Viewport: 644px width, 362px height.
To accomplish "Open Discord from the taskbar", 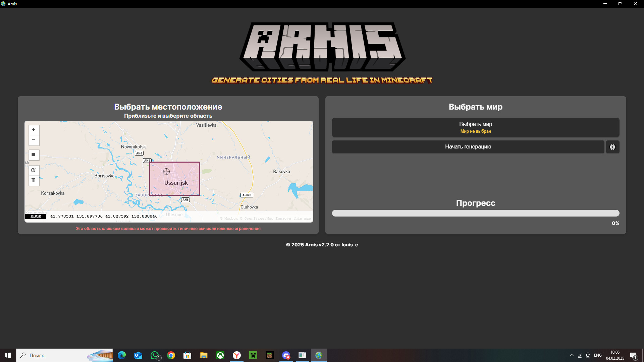I will [286, 355].
